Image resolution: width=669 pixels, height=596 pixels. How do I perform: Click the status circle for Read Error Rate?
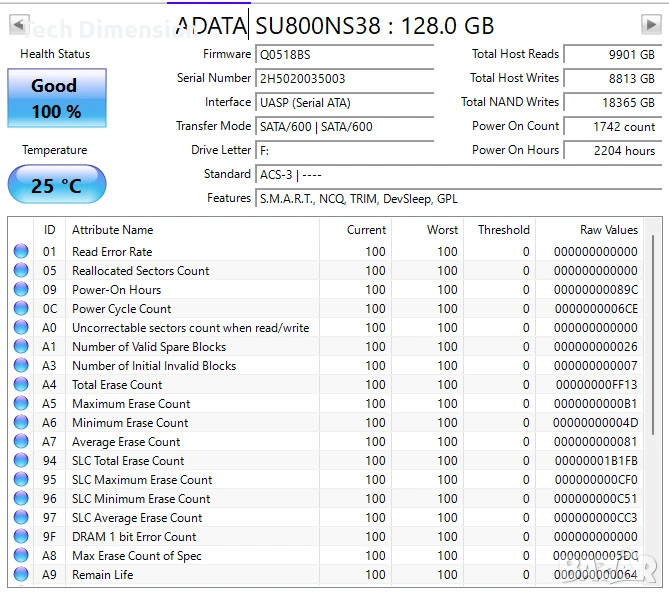(21, 252)
